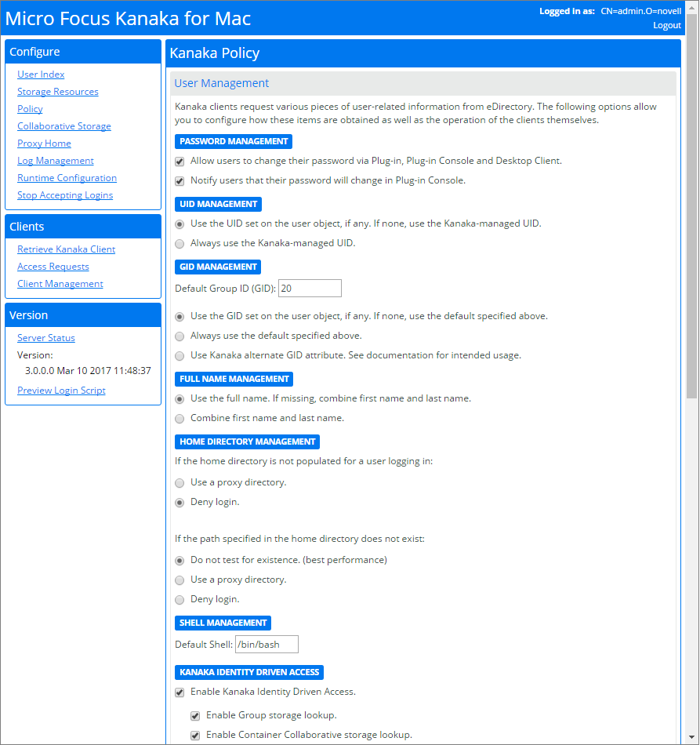
Task: Check Server Status link
Action: click(x=46, y=338)
